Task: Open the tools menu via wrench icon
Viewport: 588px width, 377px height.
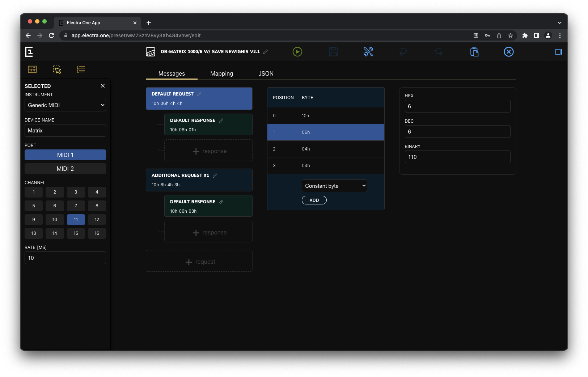Action: (x=368, y=52)
